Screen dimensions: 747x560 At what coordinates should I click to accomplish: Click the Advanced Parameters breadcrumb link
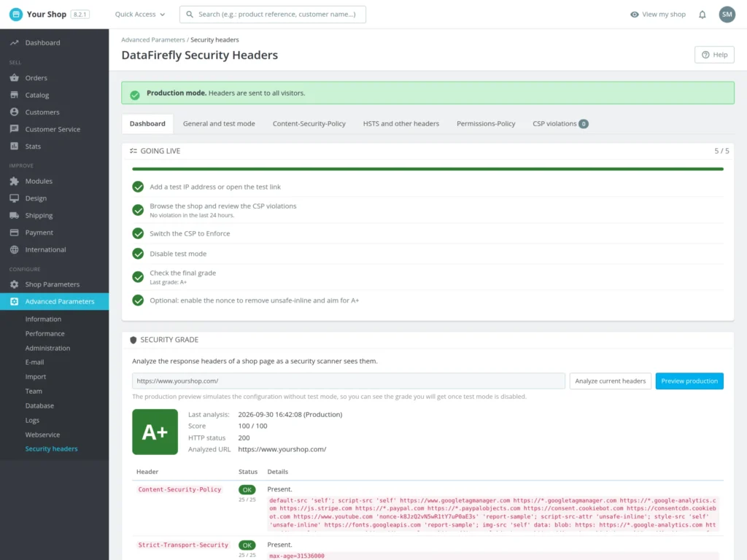[x=153, y=40]
